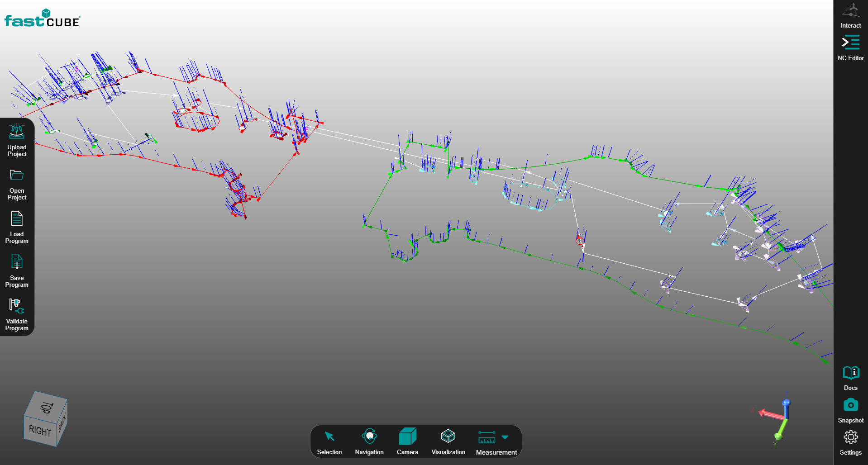Image resolution: width=868 pixels, height=465 pixels.
Task: Open the NC Editor panel
Action: click(x=850, y=43)
